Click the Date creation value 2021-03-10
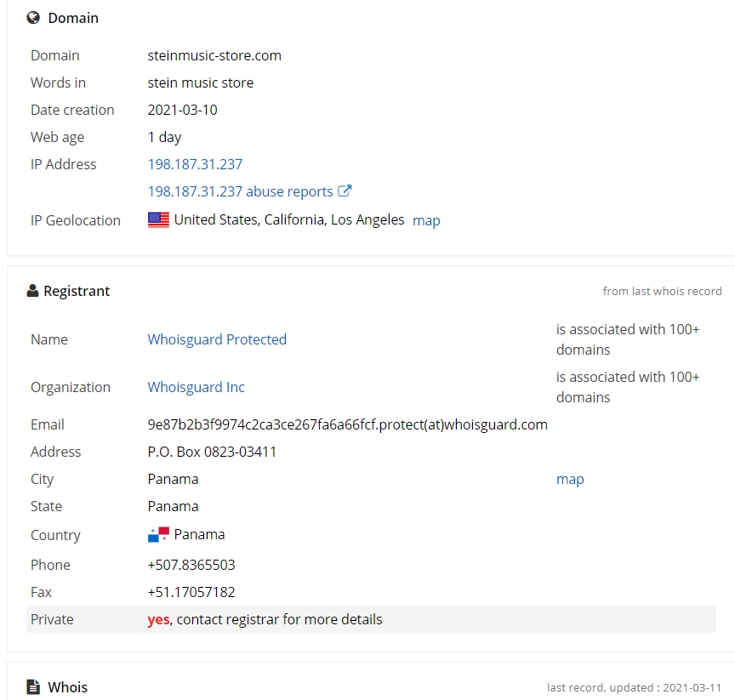735x700 pixels. point(182,110)
